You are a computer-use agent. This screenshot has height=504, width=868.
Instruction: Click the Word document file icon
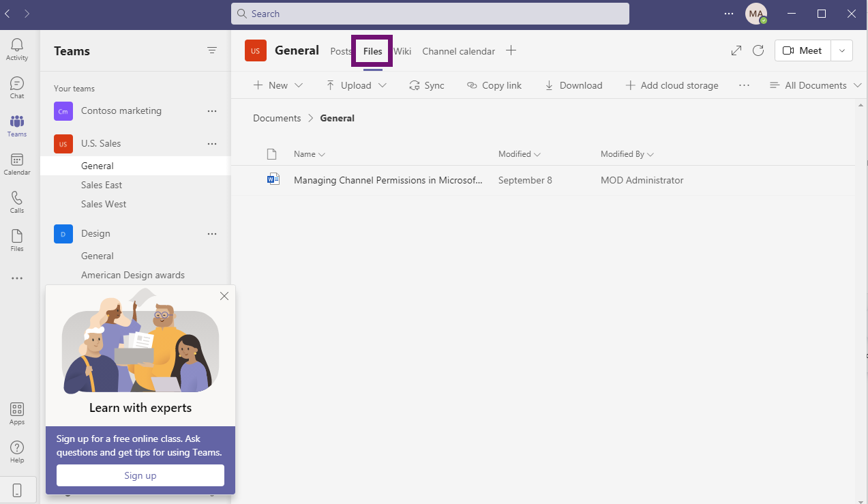click(x=273, y=179)
